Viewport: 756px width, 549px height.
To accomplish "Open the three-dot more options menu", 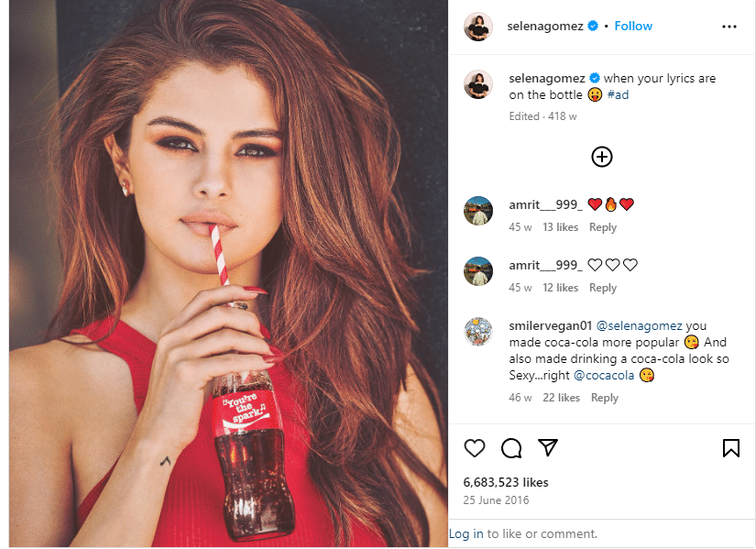I will coord(729,27).
